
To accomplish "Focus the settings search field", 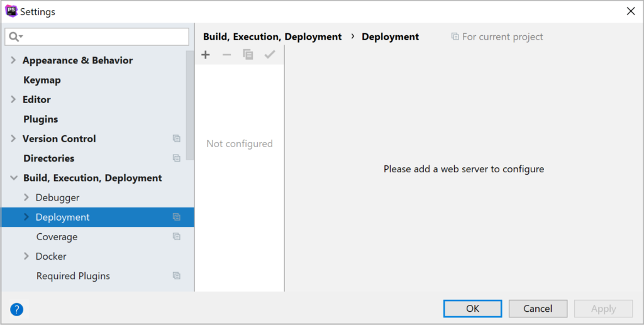I will [x=97, y=37].
